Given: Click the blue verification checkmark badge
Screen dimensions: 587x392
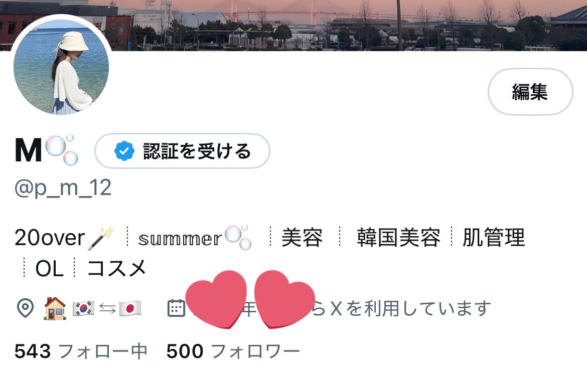Looking at the screenshot, I should [124, 151].
